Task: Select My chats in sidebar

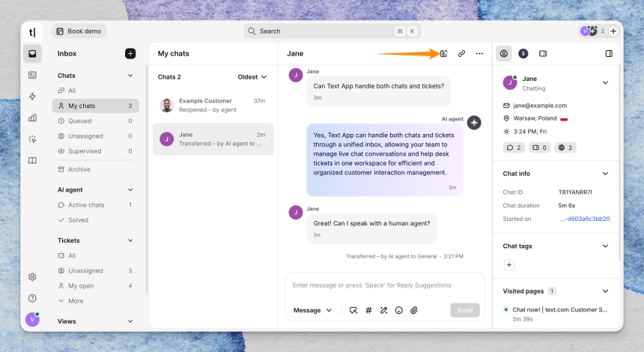Action: [x=95, y=106]
